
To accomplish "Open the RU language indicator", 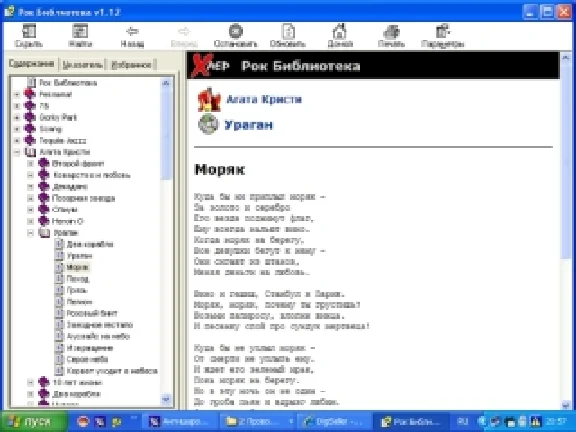I will pos(463,421).
